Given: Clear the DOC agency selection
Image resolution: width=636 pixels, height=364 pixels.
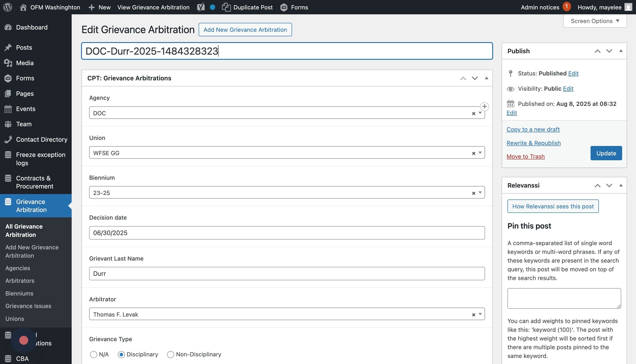Looking at the screenshot, I should pos(473,113).
